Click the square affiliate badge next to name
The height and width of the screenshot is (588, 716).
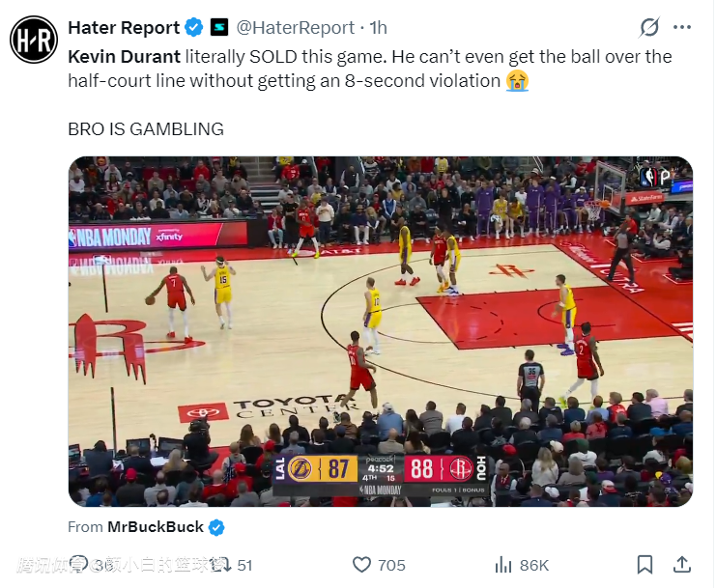[x=218, y=27]
